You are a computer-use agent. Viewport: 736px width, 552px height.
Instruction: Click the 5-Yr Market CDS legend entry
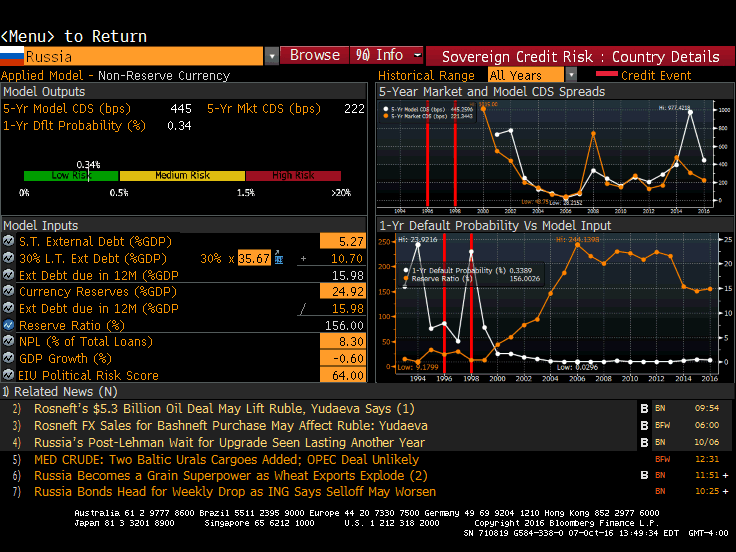(428, 116)
